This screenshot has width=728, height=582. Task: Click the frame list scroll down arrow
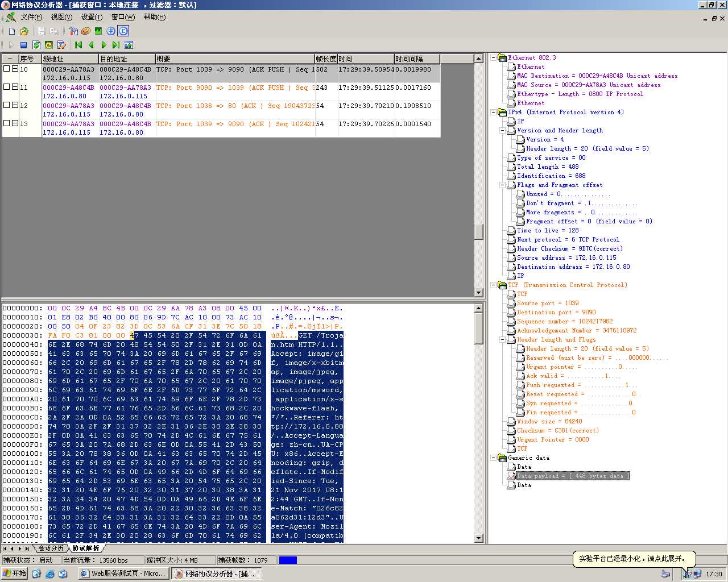479,293
